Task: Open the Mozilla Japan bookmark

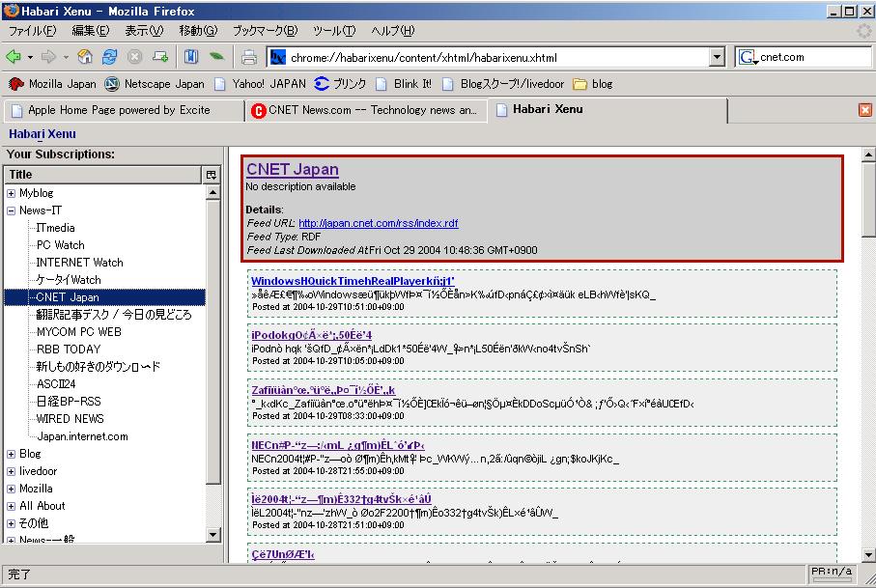Action: (52, 84)
